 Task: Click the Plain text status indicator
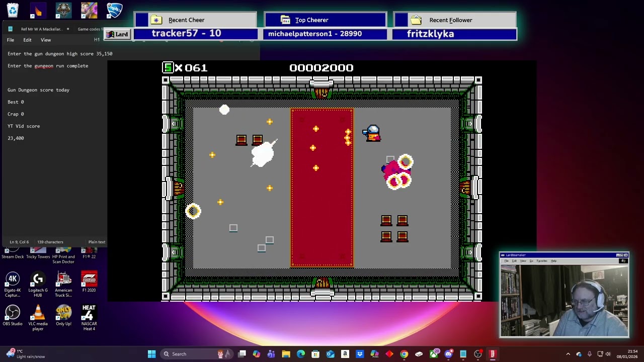pyautogui.click(x=97, y=242)
